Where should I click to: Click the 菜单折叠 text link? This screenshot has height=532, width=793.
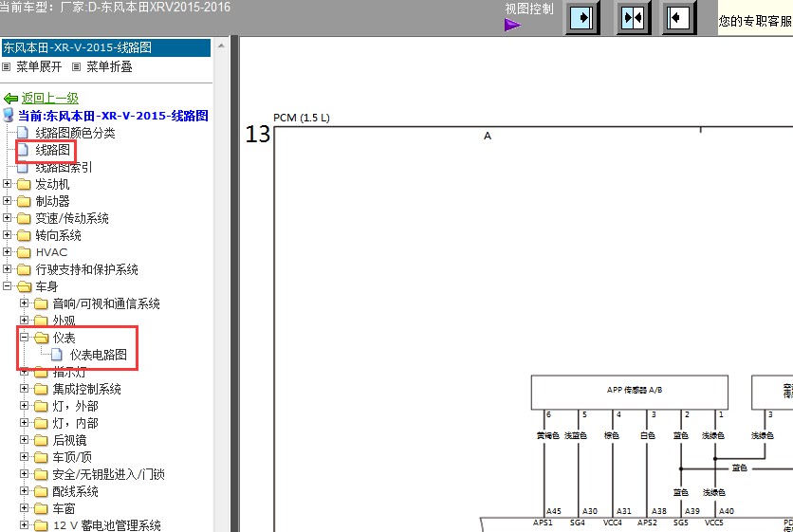109,66
